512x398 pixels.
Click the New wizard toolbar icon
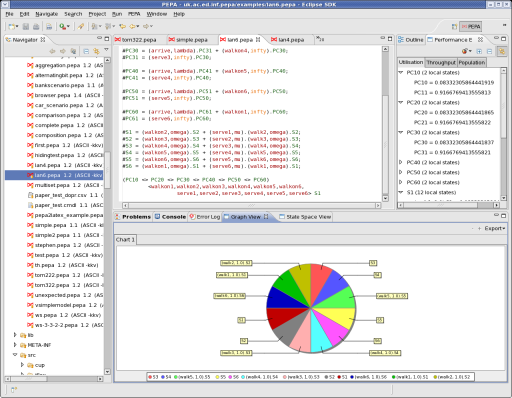click(12, 26)
